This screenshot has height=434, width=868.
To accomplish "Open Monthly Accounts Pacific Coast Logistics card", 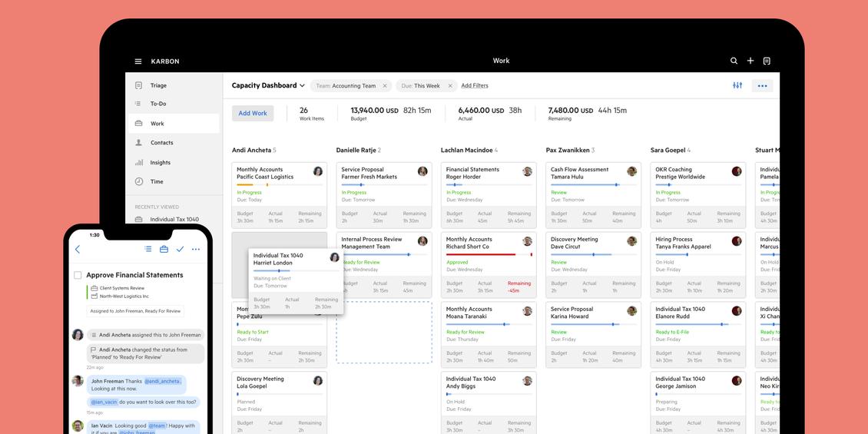I will coord(279,195).
